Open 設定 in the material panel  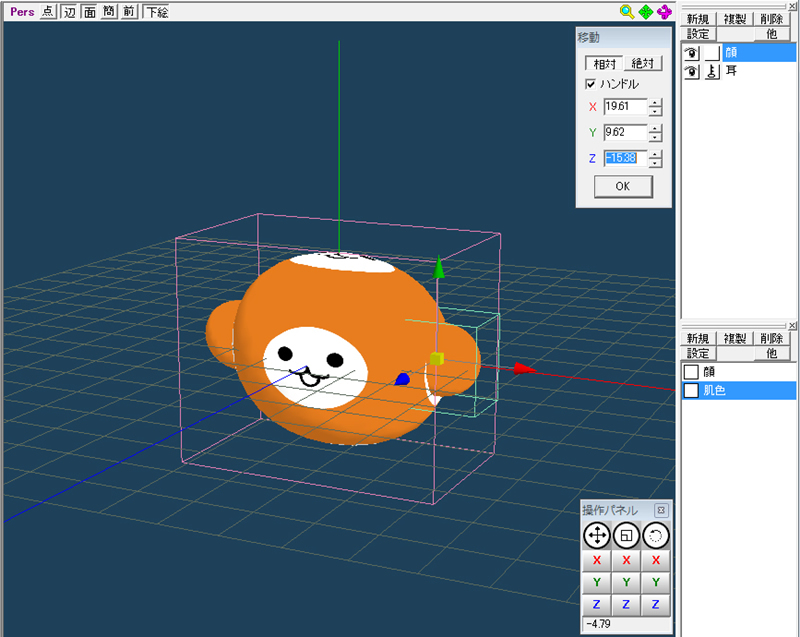[698, 353]
